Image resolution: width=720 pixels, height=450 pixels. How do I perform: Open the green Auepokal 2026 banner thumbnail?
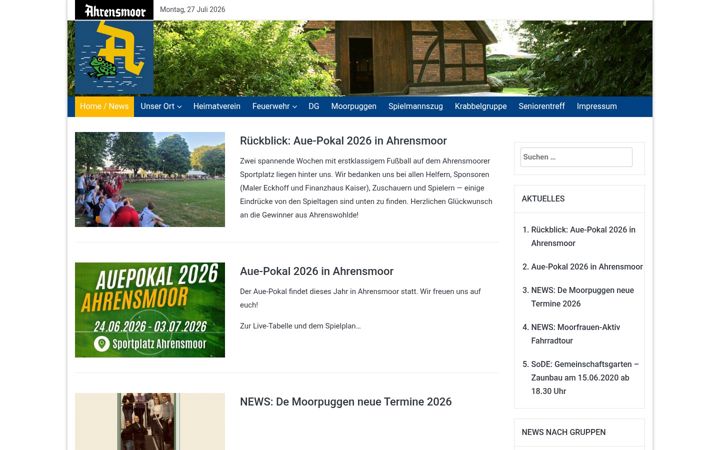point(150,310)
